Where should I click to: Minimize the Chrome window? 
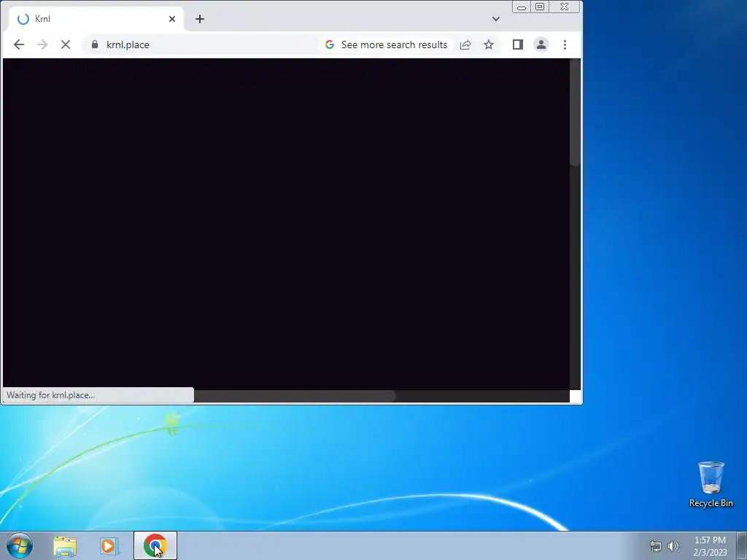pyautogui.click(x=522, y=7)
